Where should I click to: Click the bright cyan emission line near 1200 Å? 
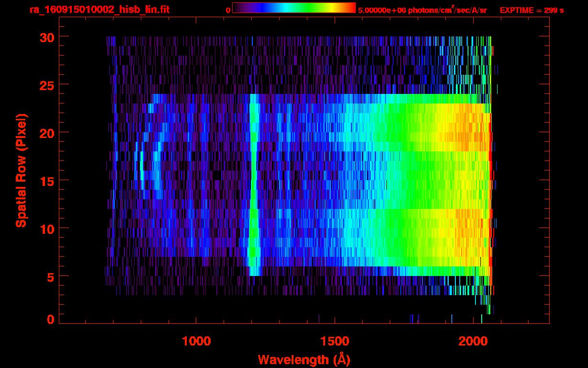tap(253, 184)
